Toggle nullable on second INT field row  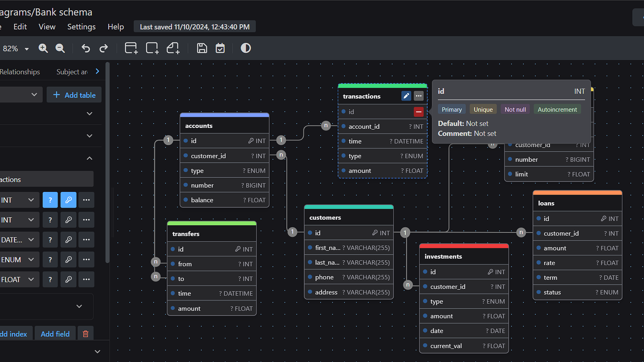point(50,220)
